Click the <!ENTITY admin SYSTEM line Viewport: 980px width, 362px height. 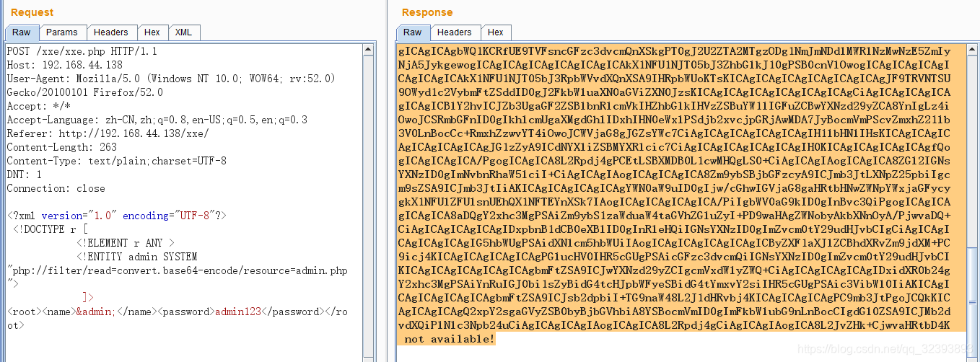[x=137, y=257]
